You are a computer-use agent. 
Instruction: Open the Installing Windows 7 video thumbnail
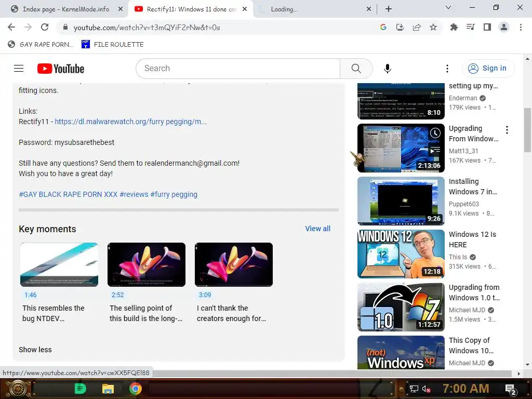point(401,201)
